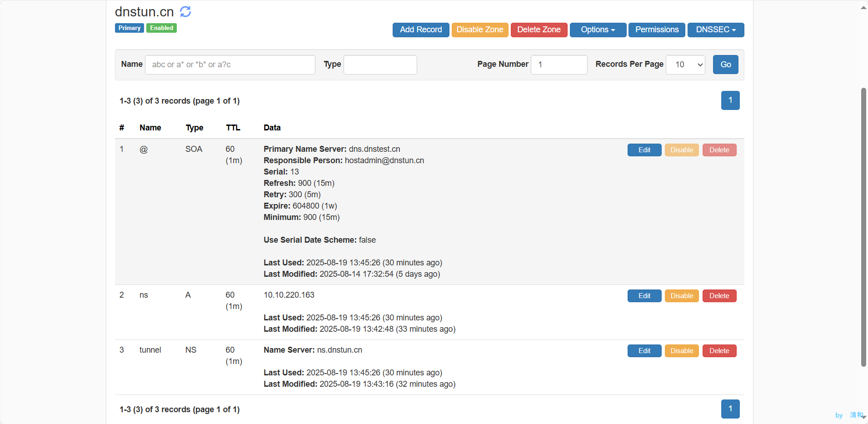Open the zone Permissions dialog
The image size is (868, 424).
coord(656,30)
